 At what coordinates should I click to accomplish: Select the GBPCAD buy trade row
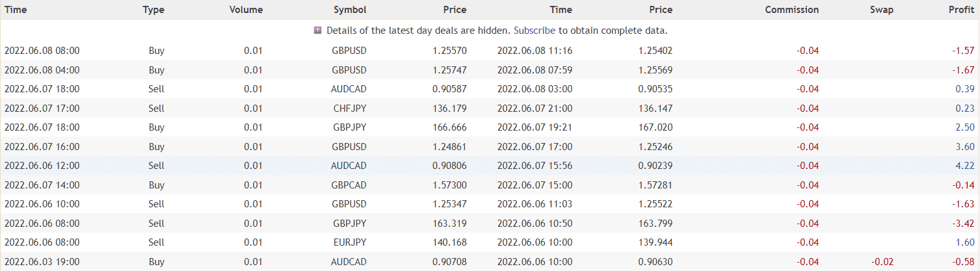[490, 185]
